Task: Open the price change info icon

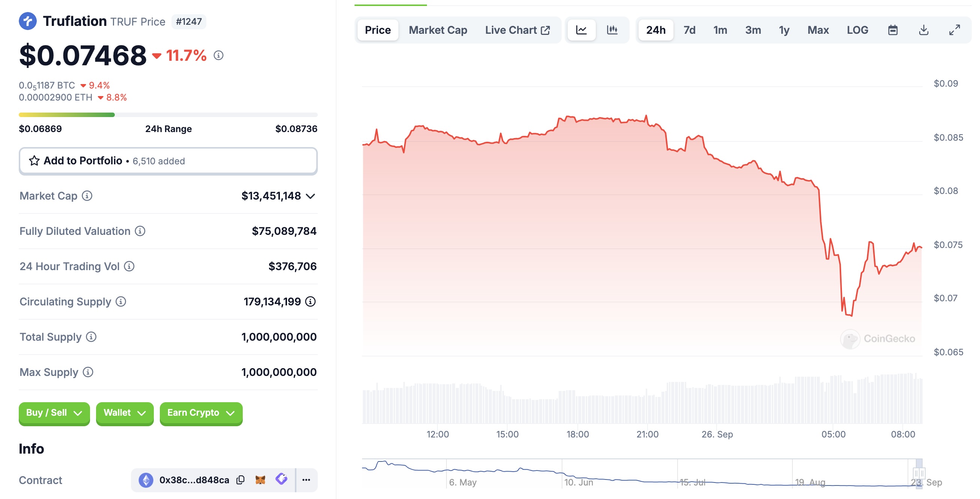Action: (218, 56)
